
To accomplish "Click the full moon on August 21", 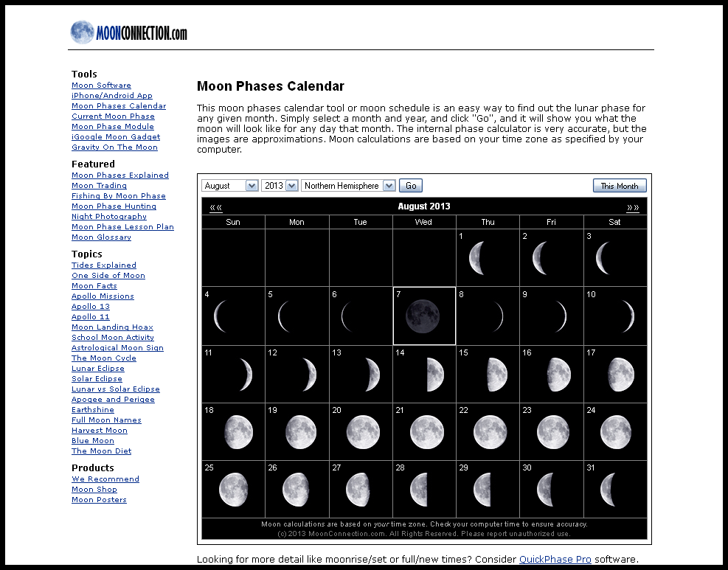I will pyautogui.click(x=426, y=432).
